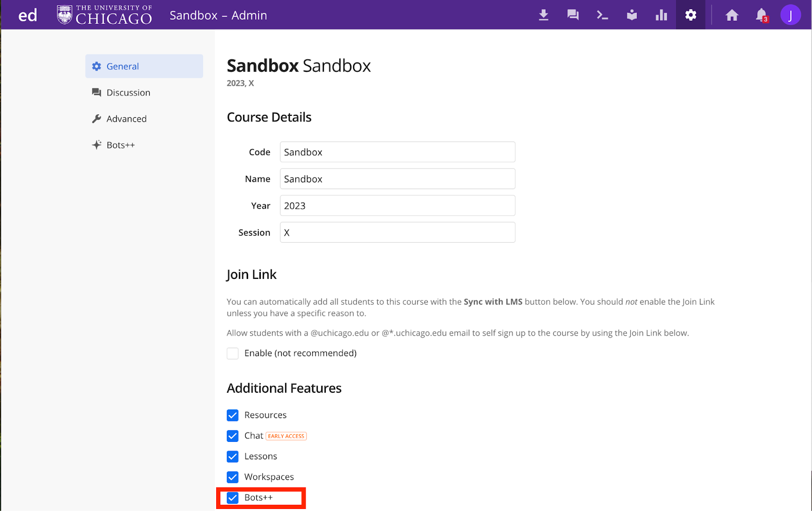Open the Advanced settings tab
This screenshot has height=511, width=812.
click(x=126, y=119)
